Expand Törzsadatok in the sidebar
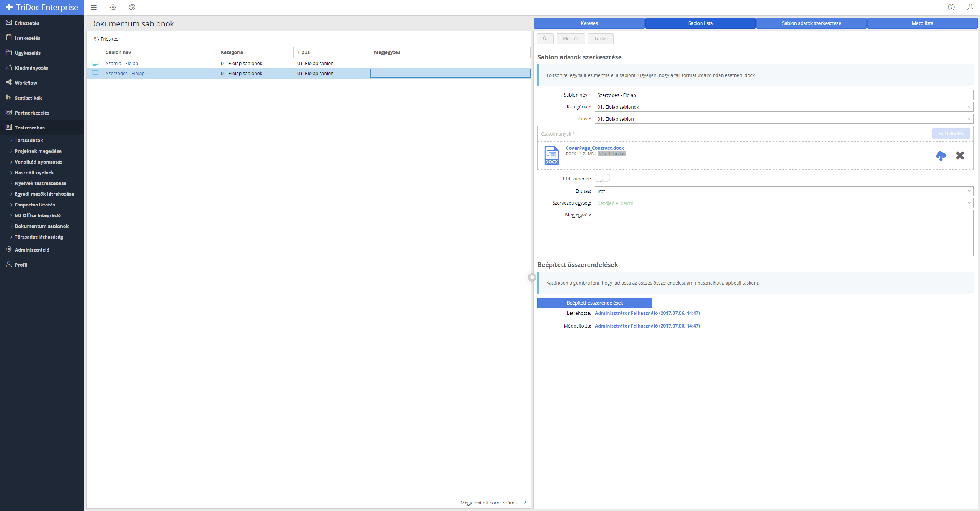The height and width of the screenshot is (511, 980). pyautogui.click(x=29, y=140)
